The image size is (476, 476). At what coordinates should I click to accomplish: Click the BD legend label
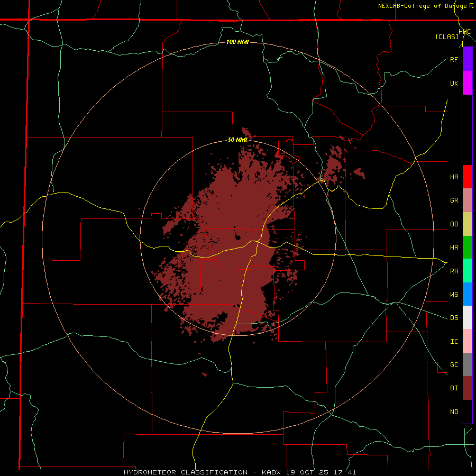click(x=454, y=224)
